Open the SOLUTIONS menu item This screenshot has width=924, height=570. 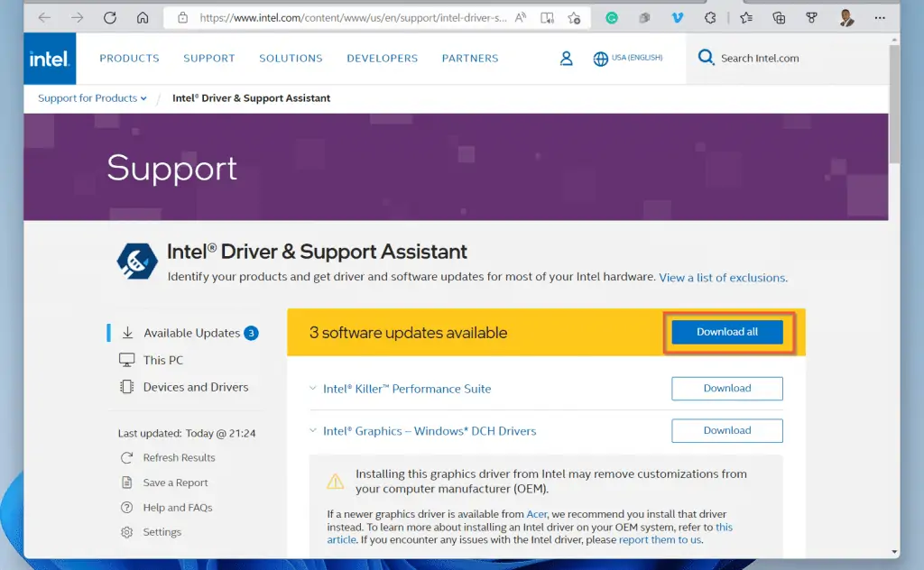point(291,58)
